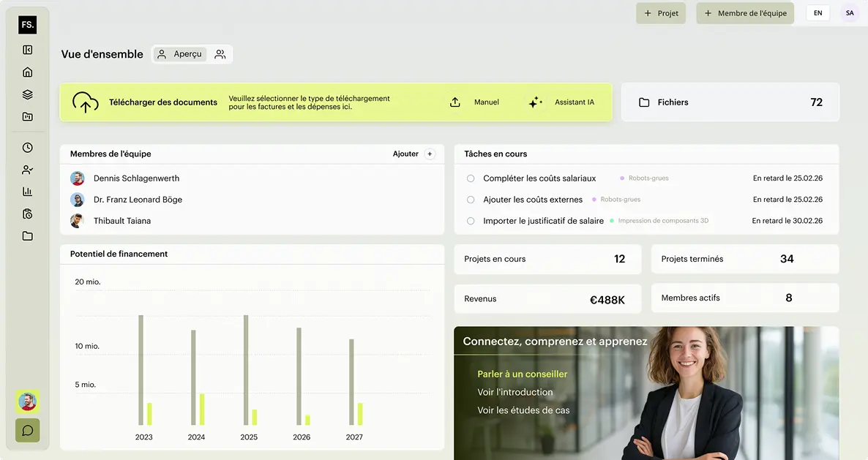
Task: Open the user check icon in sidebar
Action: click(28, 170)
